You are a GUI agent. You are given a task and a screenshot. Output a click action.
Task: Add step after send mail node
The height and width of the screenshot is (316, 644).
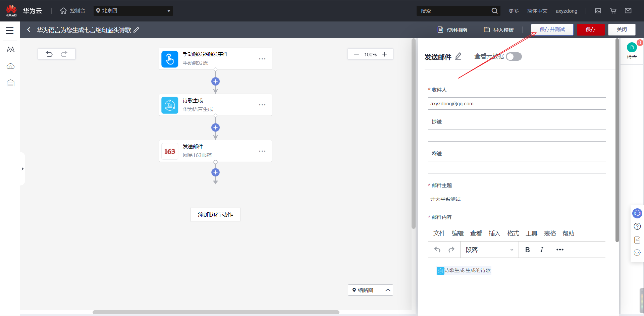pos(215,172)
